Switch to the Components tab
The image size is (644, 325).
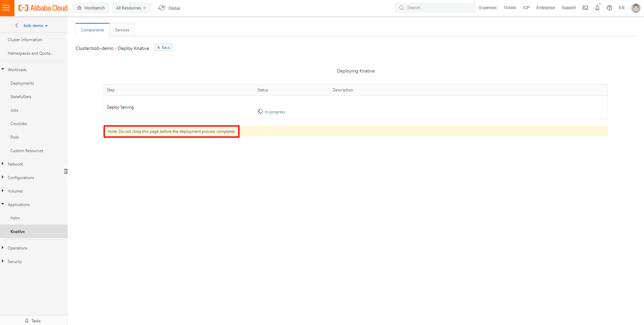pos(93,30)
